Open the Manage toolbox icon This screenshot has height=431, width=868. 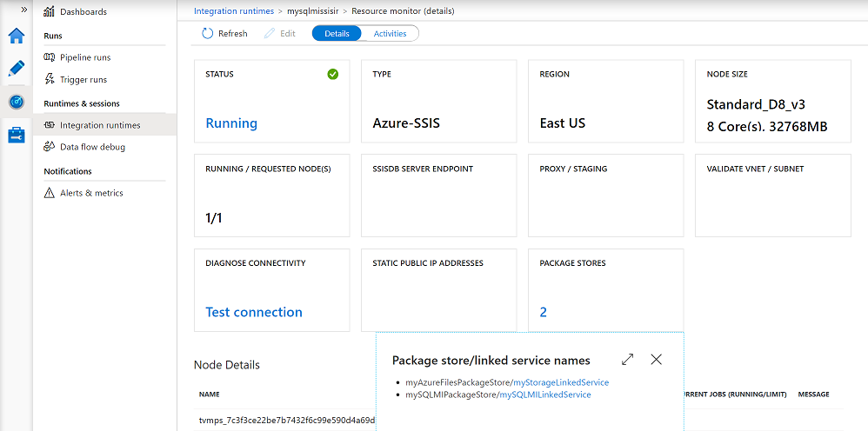(x=17, y=135)
